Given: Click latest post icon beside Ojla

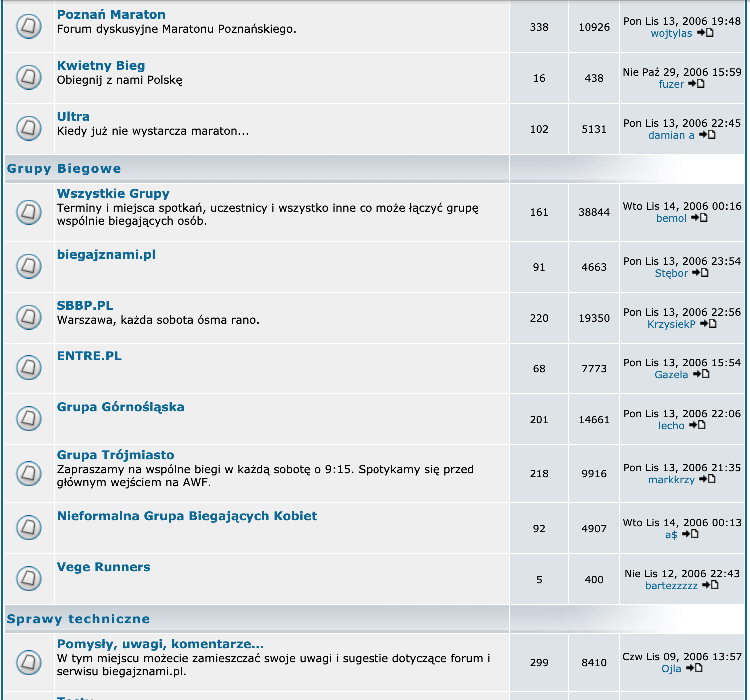Looking at the screenshot, I should (694, 668).
